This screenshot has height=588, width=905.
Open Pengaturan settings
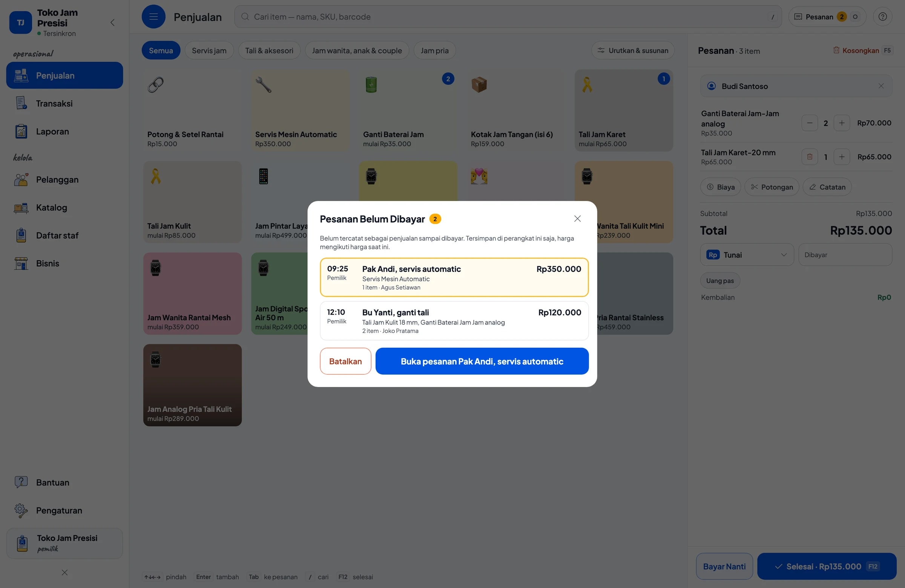click(64, 510)
